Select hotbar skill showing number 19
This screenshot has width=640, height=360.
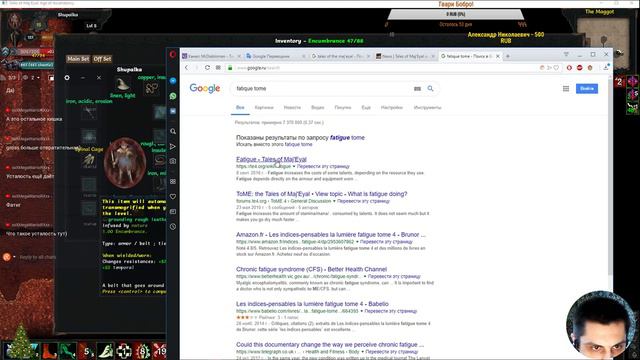(x=160, y=351)
